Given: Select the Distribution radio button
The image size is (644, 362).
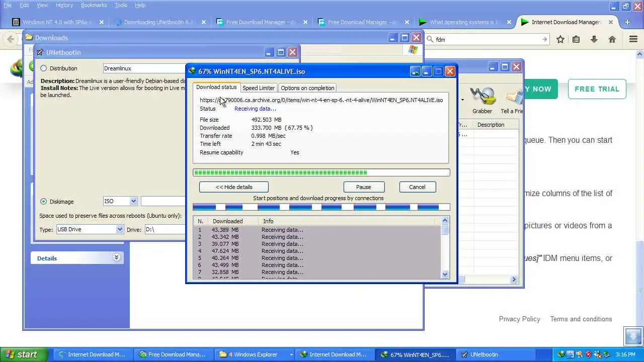Looking at the screenshot, I should point(43,68).
